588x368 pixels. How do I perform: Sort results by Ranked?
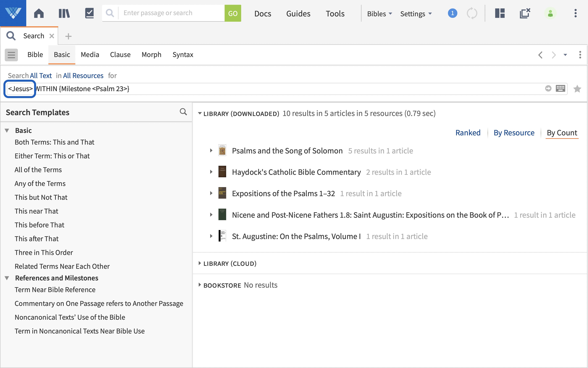tap(468, 133)
